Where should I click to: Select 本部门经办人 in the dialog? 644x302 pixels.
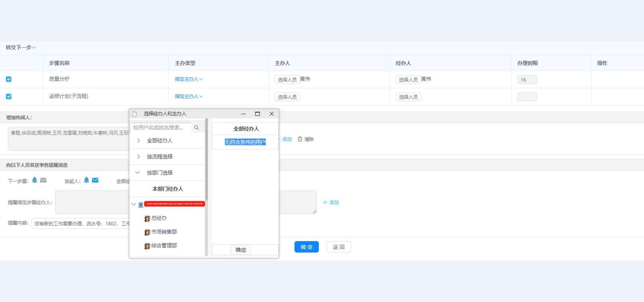pos(167,189)
